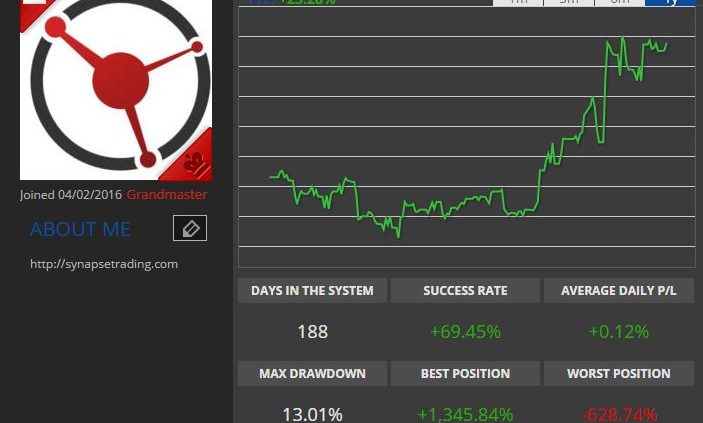Select the 1y chart period tab
The image size is (703, 423).
[x=670, y=3]
